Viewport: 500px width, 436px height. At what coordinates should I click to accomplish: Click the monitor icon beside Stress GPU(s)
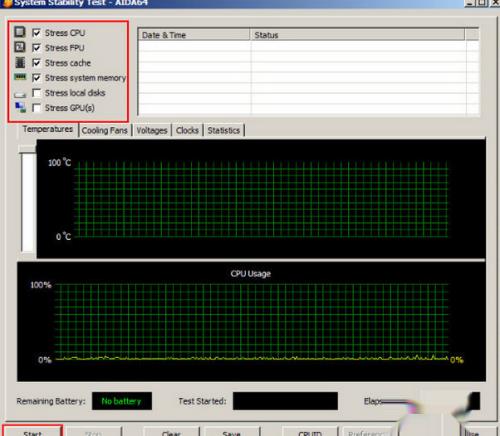20,107
